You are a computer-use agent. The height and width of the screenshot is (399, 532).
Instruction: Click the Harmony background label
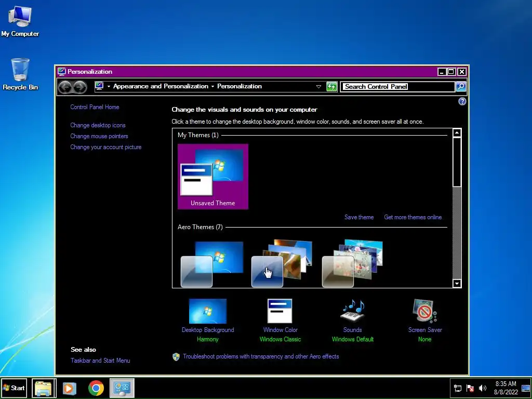click(208, 339)
